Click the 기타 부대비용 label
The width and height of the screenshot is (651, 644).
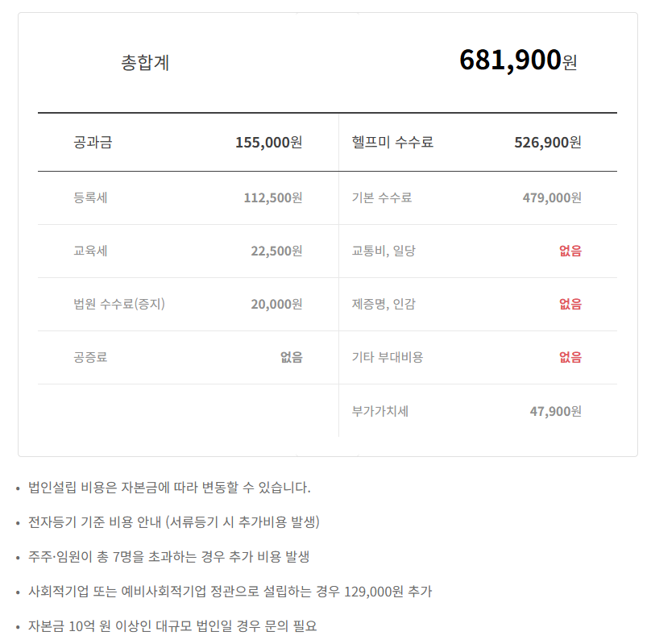(388, 357)
